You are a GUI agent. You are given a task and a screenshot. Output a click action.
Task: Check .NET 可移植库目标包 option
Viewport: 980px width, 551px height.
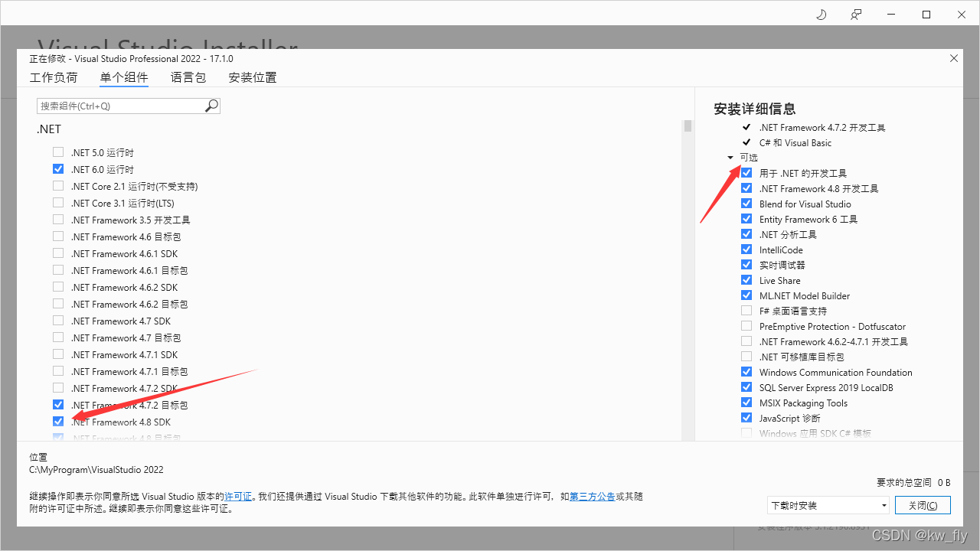click(746, 357)
